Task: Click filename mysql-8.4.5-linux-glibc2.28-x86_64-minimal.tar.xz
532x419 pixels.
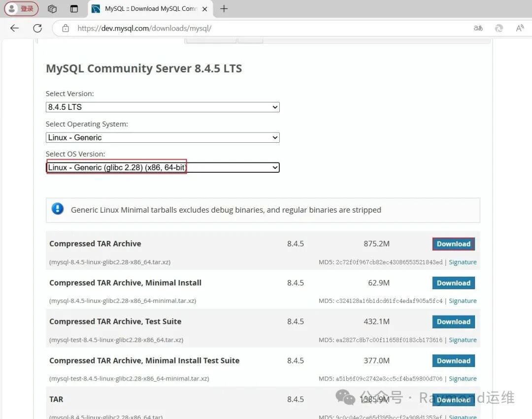Action: pos(123,301)
